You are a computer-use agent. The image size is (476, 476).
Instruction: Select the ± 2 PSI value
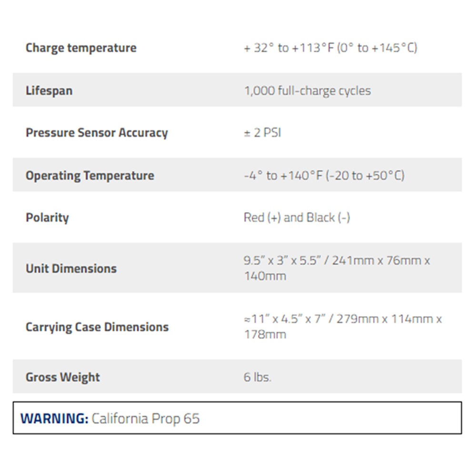[x=262, y=133]
